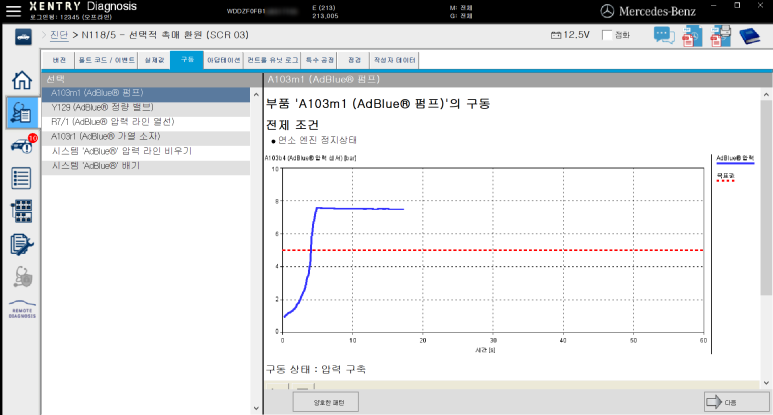This screenshot has width=773, height=415.
Task: Open the blue help book icon
Action: 749,36
